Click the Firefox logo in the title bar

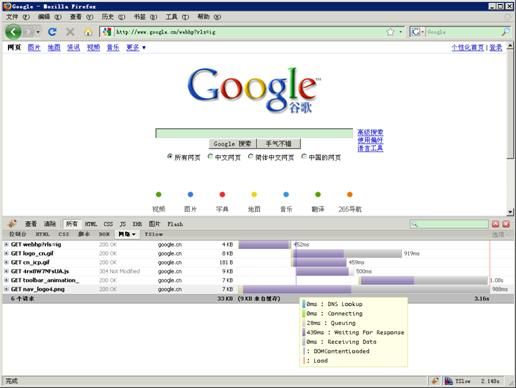[x=7, y=6]
